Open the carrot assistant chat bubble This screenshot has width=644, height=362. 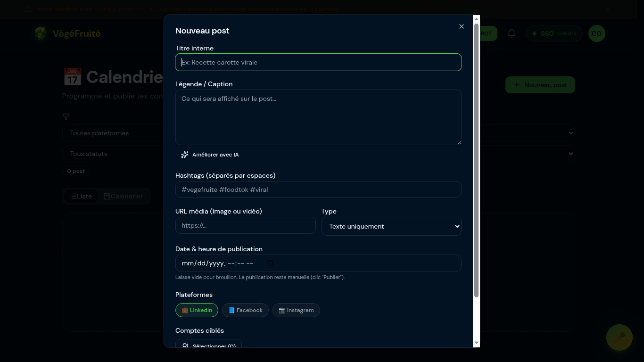tap(619, 337)
